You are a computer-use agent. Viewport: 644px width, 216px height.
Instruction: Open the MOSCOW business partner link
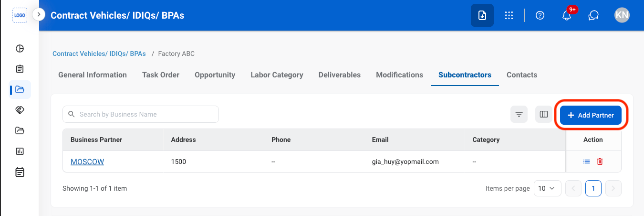point(87,162)
